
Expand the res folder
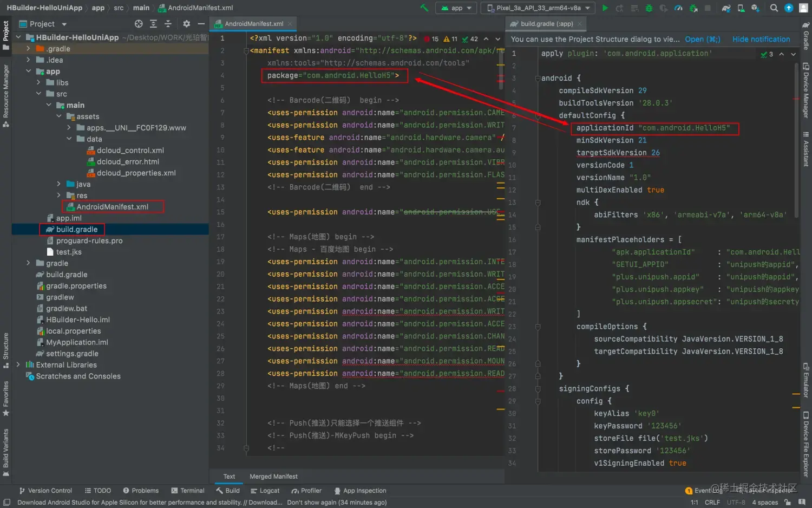coord(59,196)
